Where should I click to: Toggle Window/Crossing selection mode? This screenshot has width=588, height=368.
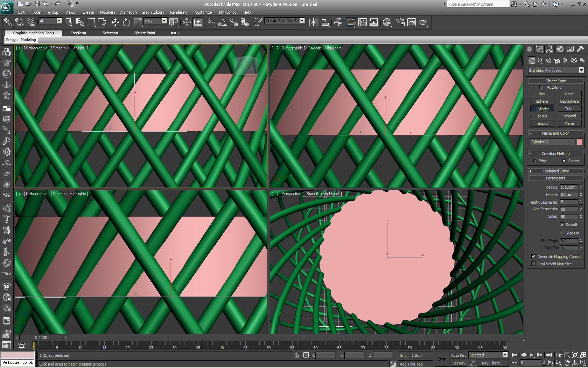(x=102, y=22)
